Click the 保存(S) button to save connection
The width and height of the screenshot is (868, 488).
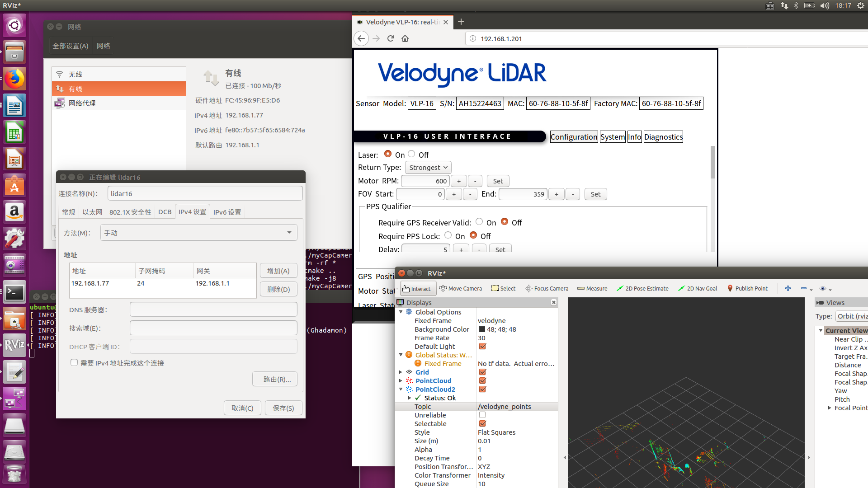(283, 408)
